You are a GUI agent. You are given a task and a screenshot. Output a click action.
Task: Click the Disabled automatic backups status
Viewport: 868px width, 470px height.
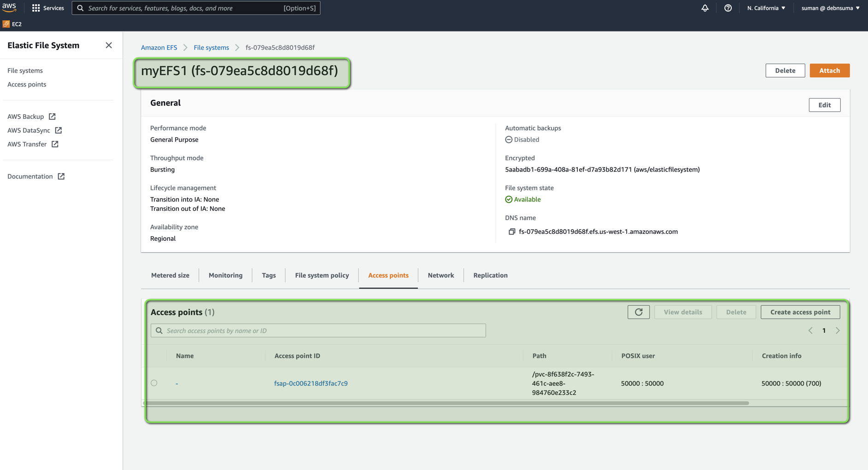[x=522, y=139]
